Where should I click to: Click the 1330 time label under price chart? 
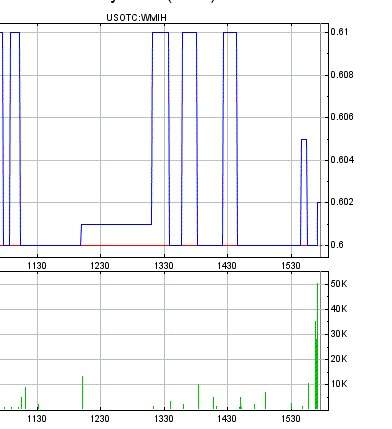[x=164, y=266]
